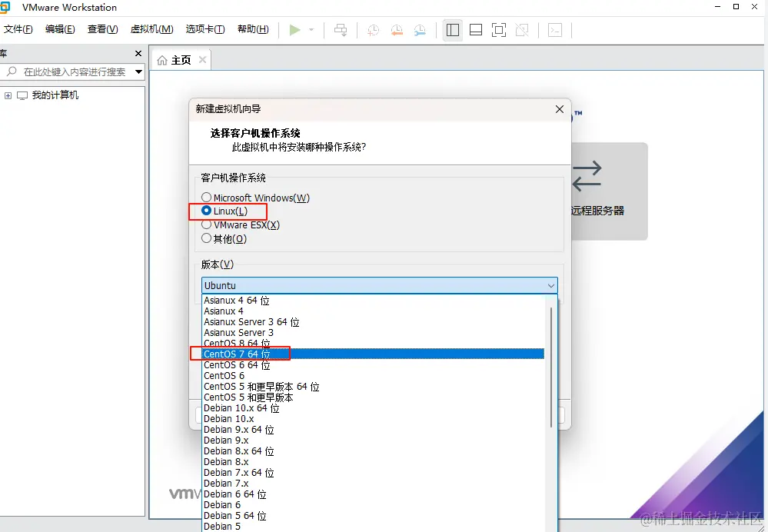Click the search magnifier icon in library
The image size is (768, 532).
pos(12,71)
